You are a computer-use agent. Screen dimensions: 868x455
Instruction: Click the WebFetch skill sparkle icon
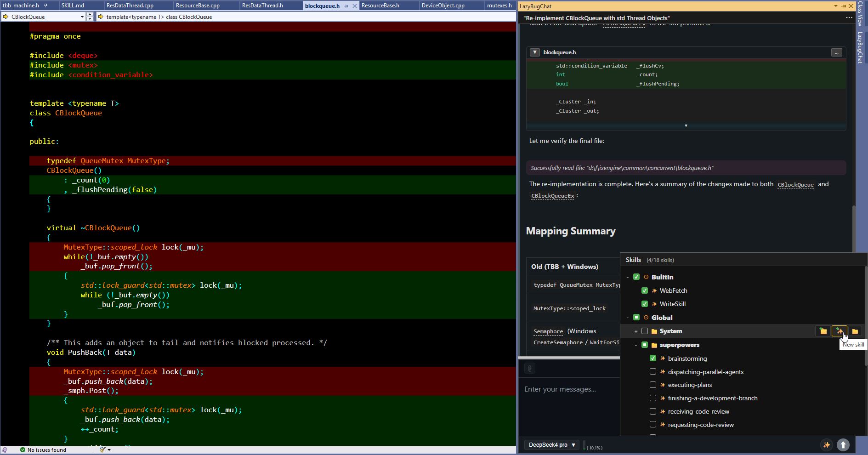coord(654,291)
